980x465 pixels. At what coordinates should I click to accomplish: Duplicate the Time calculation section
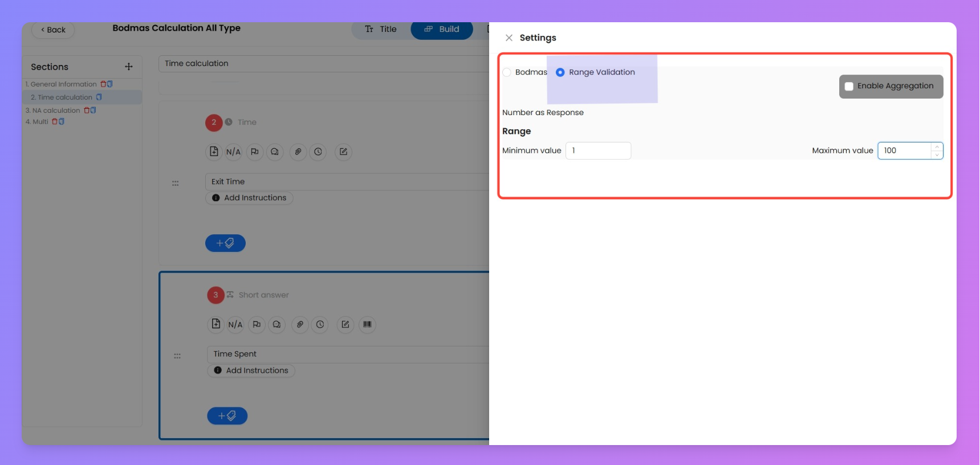pyautogui.click(x=99, y=97)
